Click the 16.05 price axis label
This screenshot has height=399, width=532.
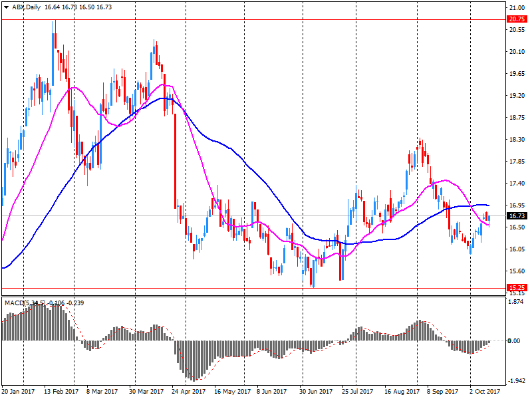[517, 249]
